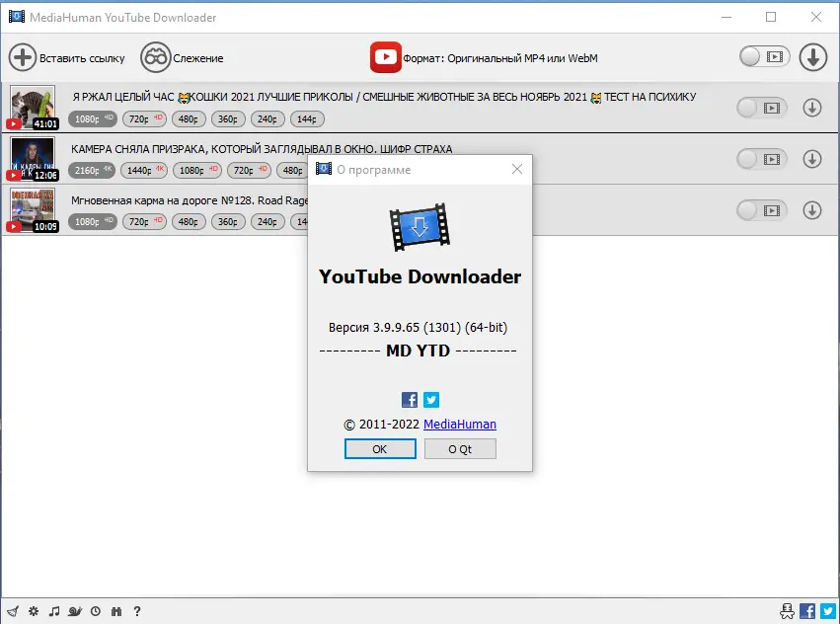Open the music note audio extraction icon
This screenshot has width=840, height=624.
coord(54,611)
